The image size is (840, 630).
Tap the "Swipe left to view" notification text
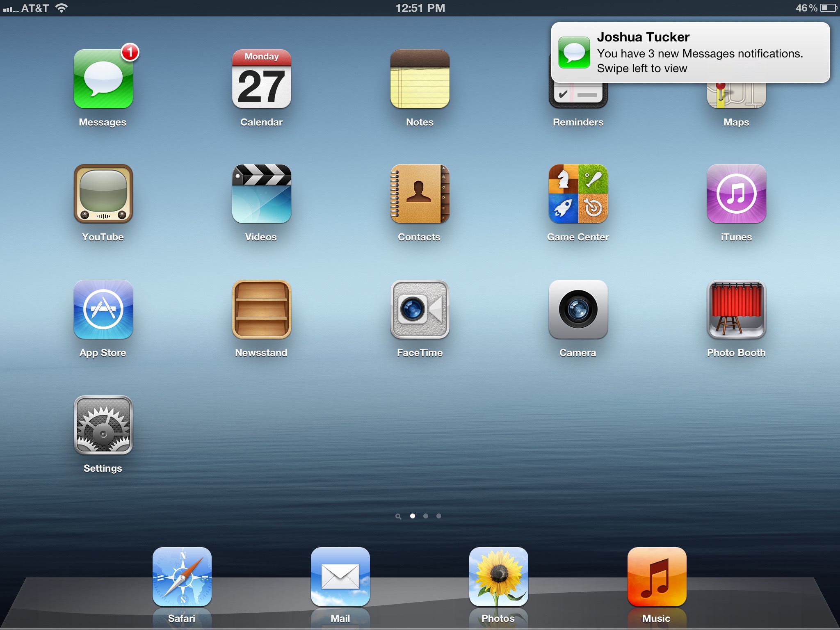pyautogui.click(x=642, y=68)
